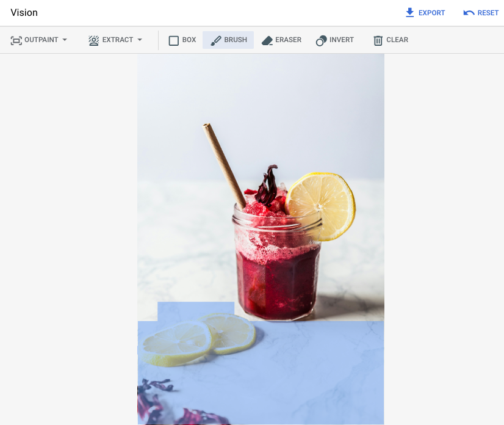This screenshot has width=504, height=425.
Task: Click the Export button
Action: tap(425, 12)
